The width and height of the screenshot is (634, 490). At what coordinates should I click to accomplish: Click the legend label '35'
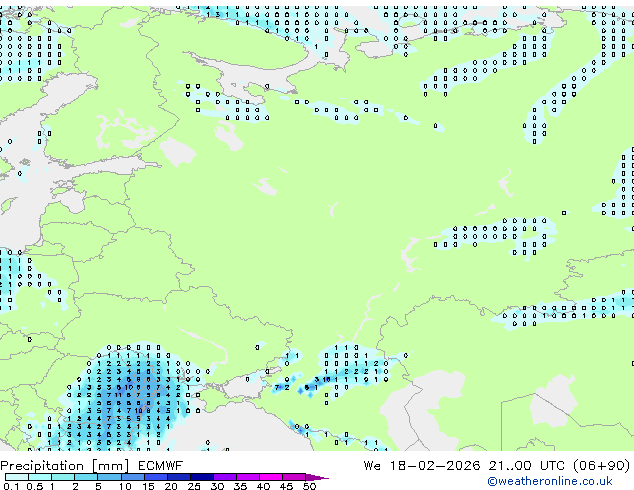click(240, 486)
